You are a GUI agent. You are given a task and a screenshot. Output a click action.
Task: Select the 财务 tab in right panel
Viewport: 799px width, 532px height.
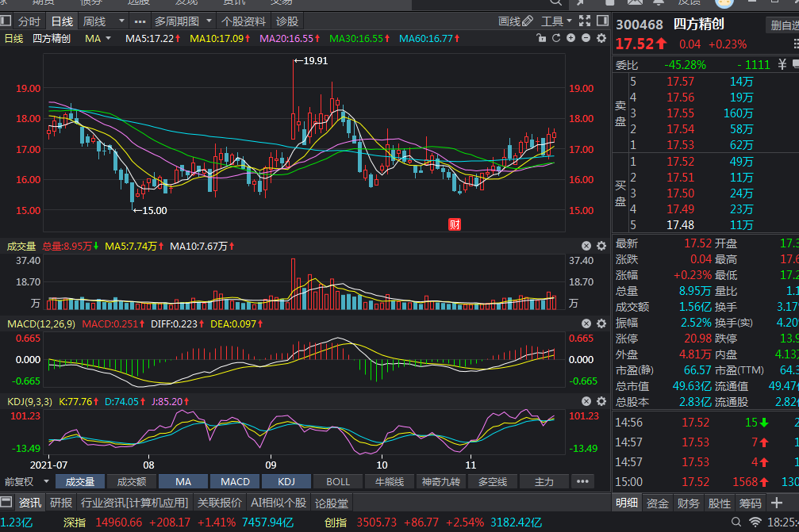pyautogui.click(x=689, y=503)
